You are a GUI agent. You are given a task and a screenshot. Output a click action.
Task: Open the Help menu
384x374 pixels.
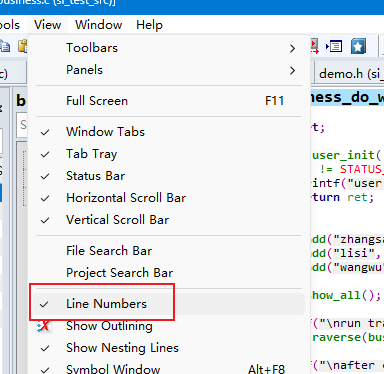[x=149, y=25]
